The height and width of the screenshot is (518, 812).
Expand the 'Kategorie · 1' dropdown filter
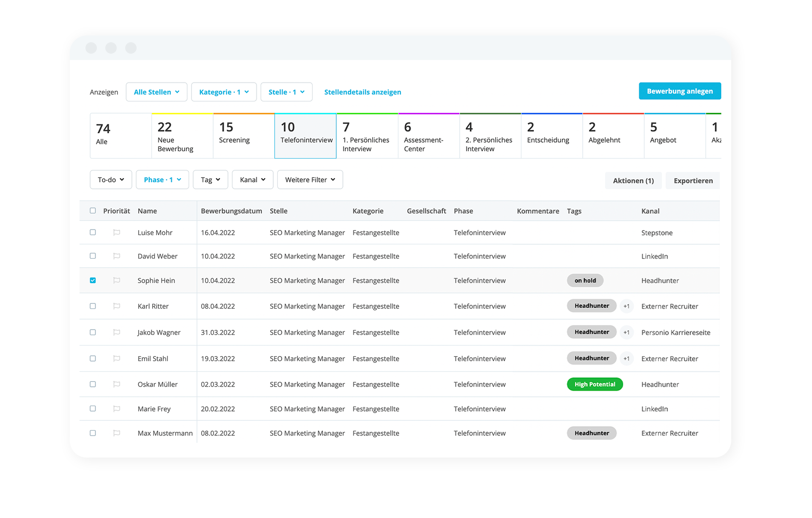point(224,92)
